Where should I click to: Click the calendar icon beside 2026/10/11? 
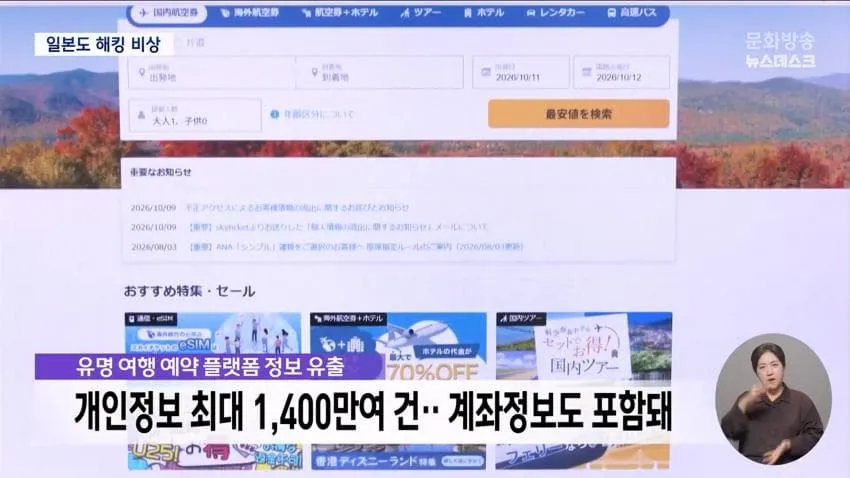[486, 72]
